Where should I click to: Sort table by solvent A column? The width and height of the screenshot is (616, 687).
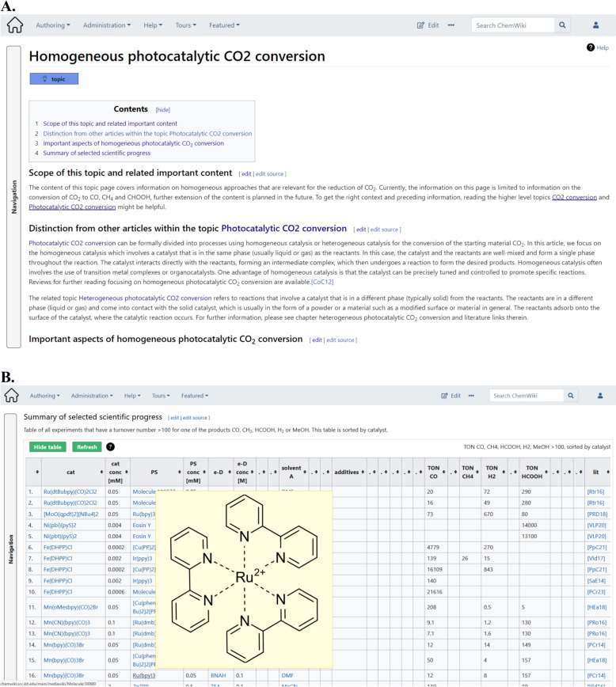pyautogui.click(x=305, y=472)
